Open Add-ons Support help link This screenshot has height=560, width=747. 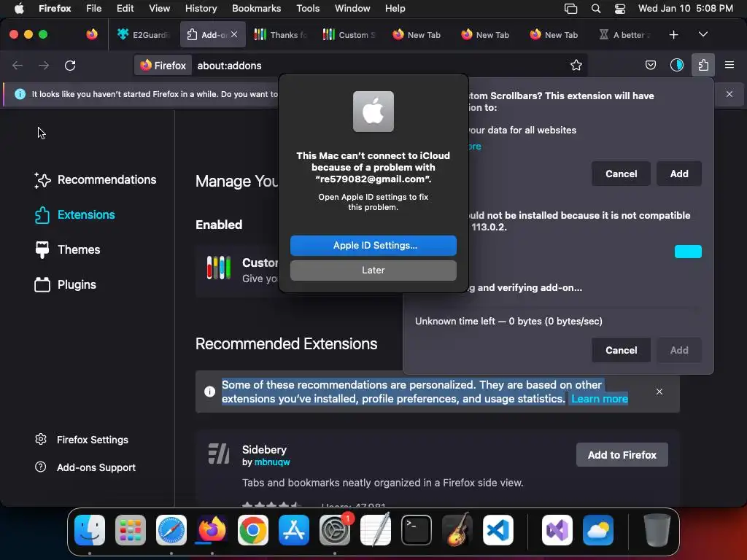pos(85,467)
